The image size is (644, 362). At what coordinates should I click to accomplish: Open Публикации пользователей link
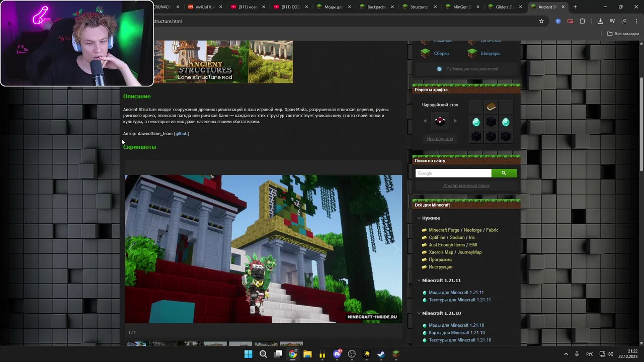point(472,69)
